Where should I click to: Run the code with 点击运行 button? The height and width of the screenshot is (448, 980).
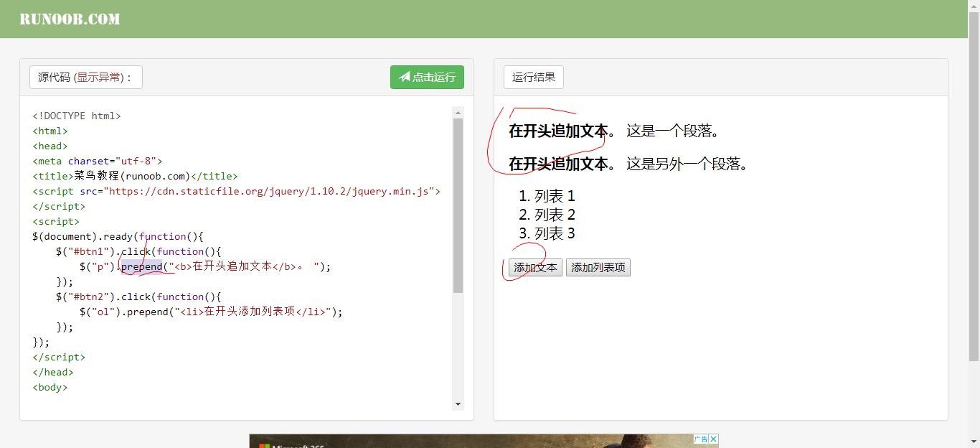pos(427,78)
